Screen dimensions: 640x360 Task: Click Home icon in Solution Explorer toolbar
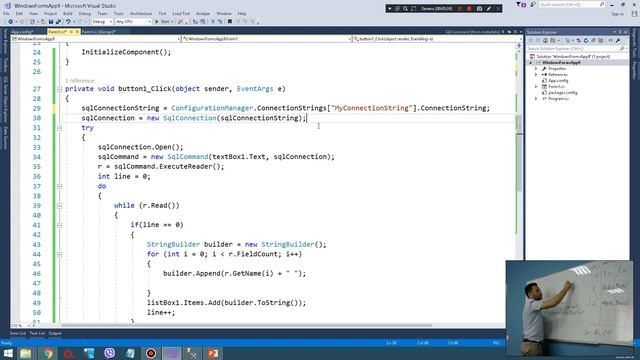coord(545,40)
